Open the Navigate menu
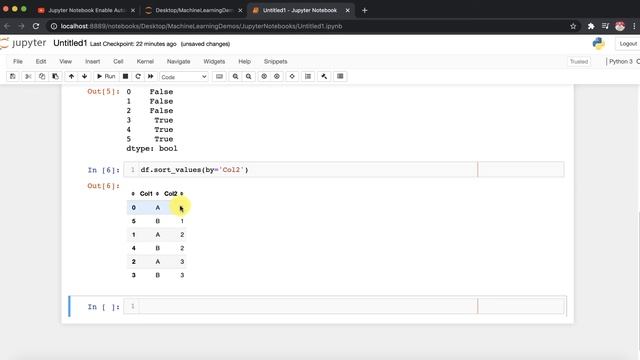640x360 pixels. pyautogui.click(x=178, y=62)
